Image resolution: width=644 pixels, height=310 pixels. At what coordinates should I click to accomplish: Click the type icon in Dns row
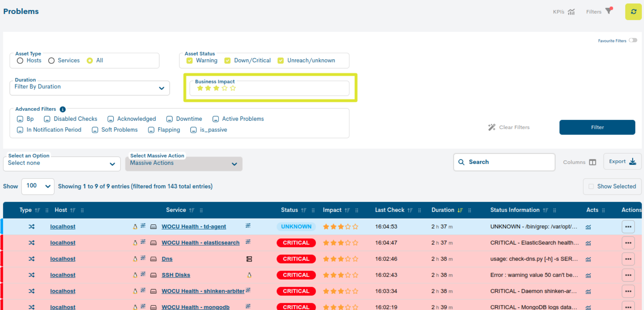(31, 259)
